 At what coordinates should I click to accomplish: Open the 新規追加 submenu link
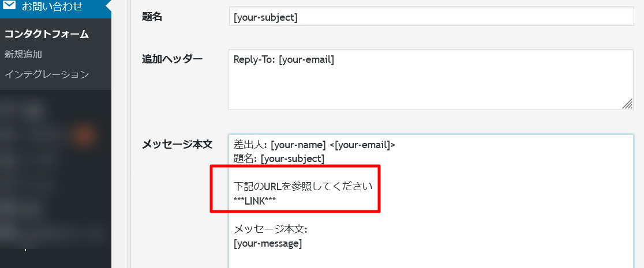point(23,54)
